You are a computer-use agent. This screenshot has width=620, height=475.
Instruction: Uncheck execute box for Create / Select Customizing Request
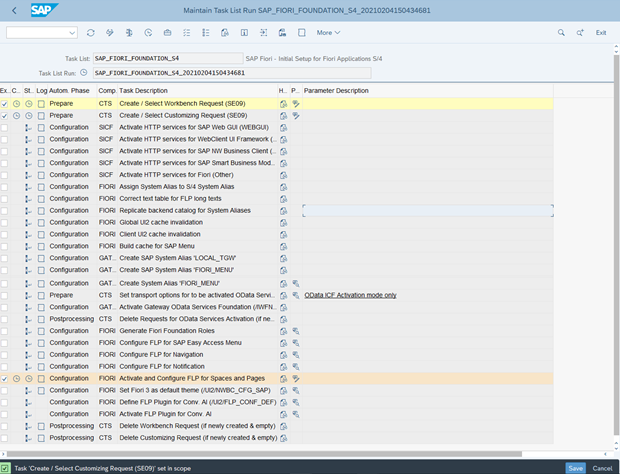(x=4, y=115)
